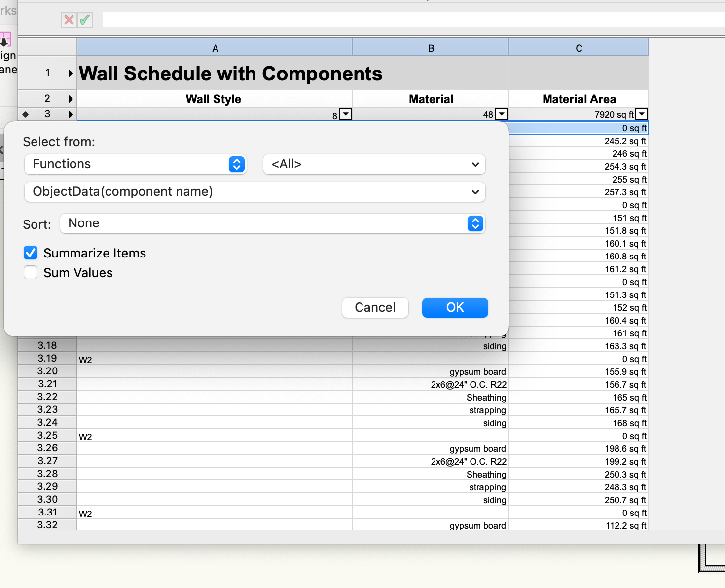
Task: Click the OK button
Action: pos(455,308)
